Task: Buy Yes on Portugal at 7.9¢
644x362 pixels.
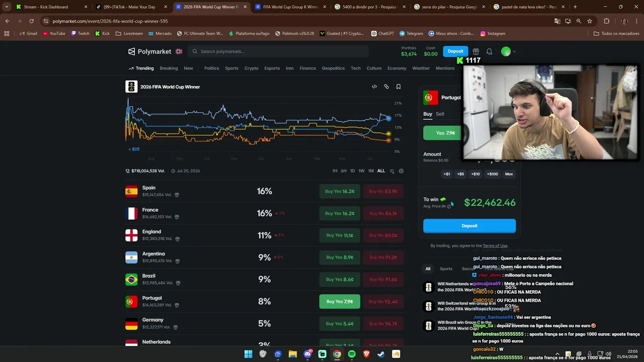Action: 340,302
